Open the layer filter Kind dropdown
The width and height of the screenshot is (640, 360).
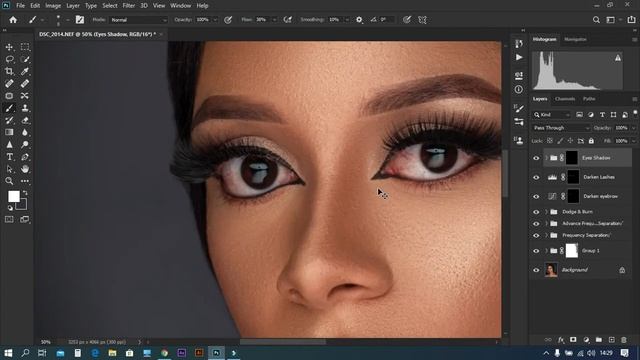551,115
